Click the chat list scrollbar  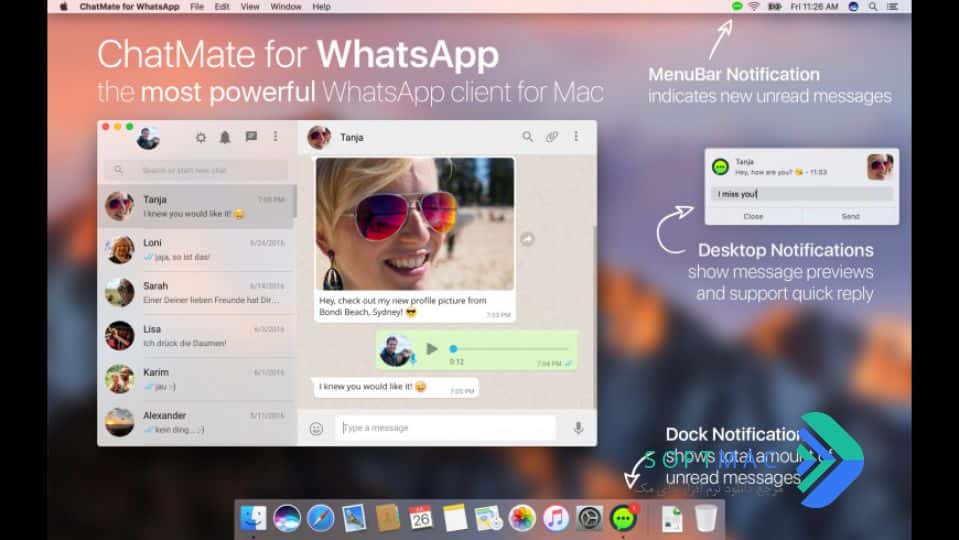coord(295,202)
